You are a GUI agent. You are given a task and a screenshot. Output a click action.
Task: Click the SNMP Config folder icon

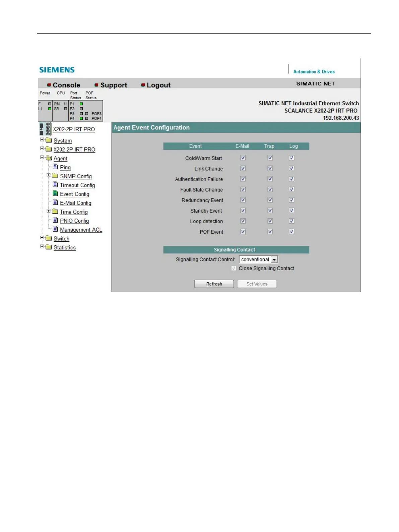click(55, 176)
